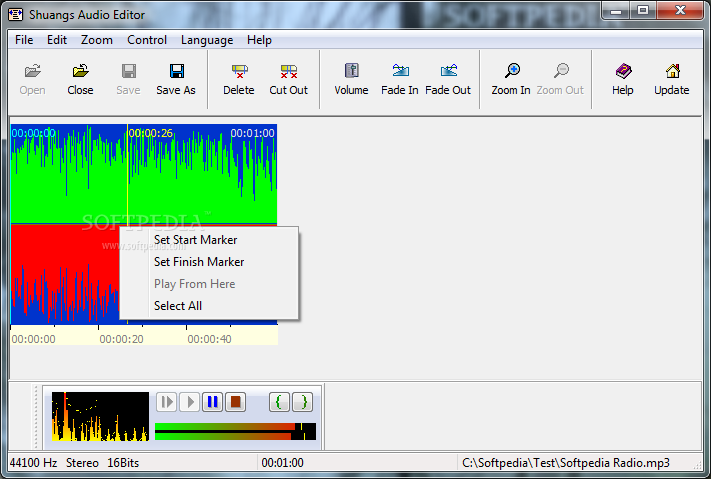Choose Set Start Marker from context menu
The width and height of the screenshot is (711, 479).
209,240
